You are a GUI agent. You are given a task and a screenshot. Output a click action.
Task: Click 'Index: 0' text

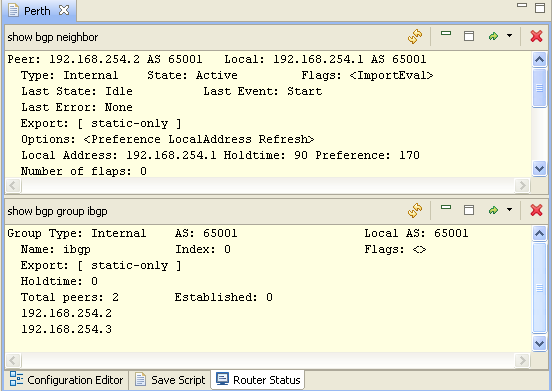point(203,250)
